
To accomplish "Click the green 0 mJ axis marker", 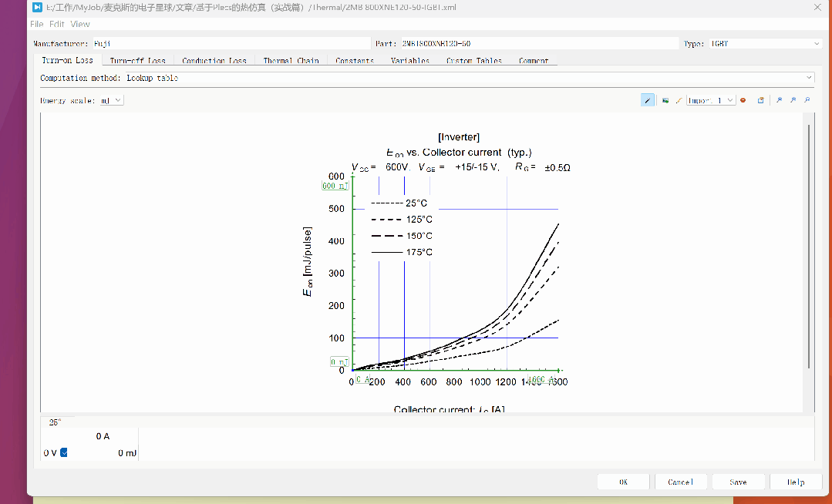I will tap(339, 362).
